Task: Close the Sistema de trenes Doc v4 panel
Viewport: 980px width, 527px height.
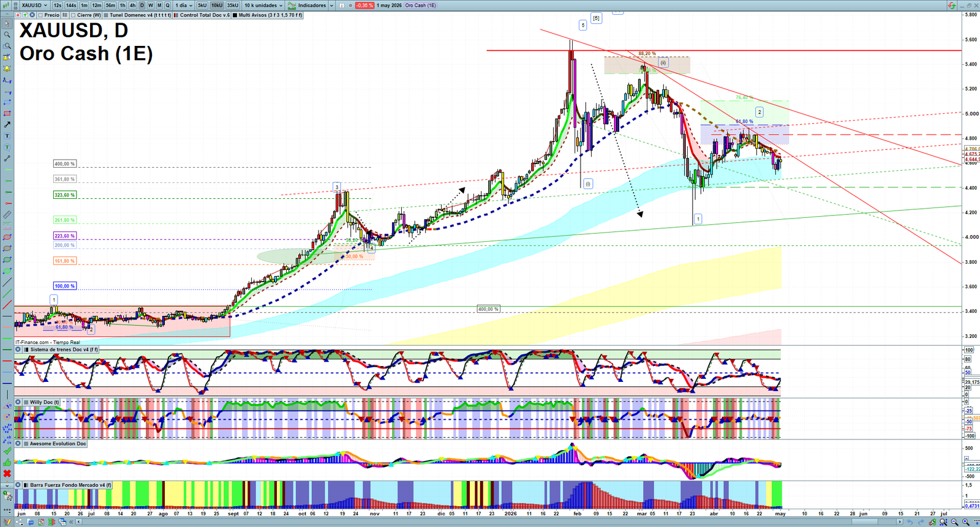Action: pyautogui.click(x=18, y=349)
